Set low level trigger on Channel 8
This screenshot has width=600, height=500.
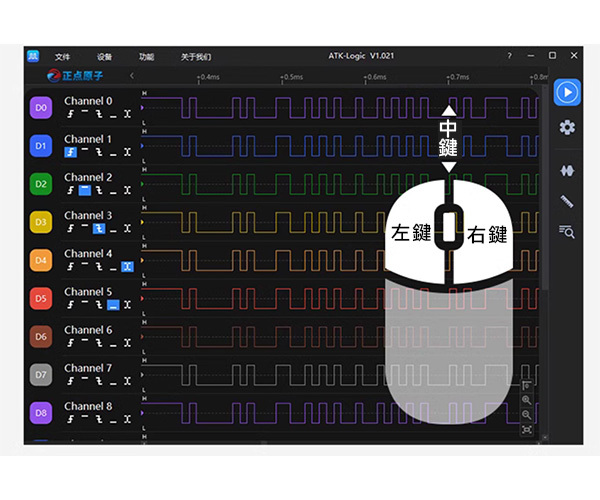[x=113, y=419]
